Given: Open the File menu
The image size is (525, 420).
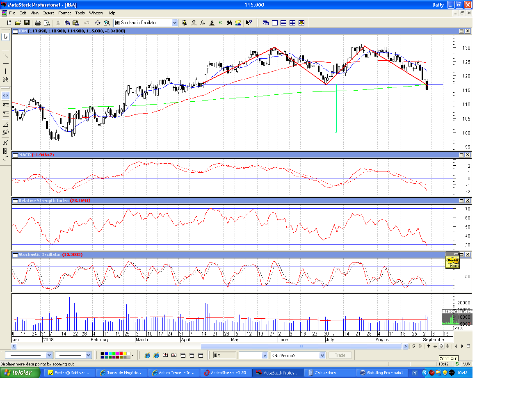Looking at the screenshot, I should (12, 13).
